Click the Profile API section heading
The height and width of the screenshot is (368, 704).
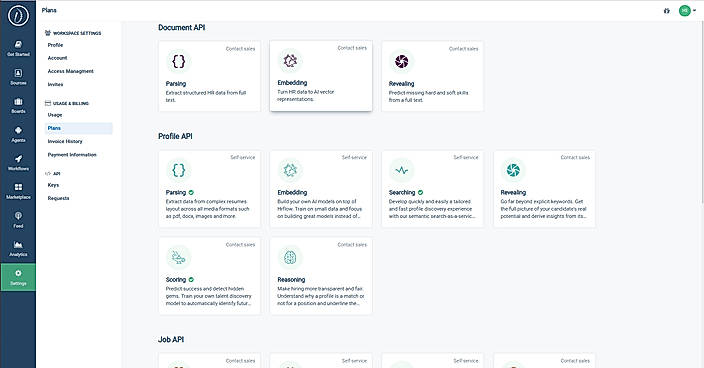tap(175, 136)
